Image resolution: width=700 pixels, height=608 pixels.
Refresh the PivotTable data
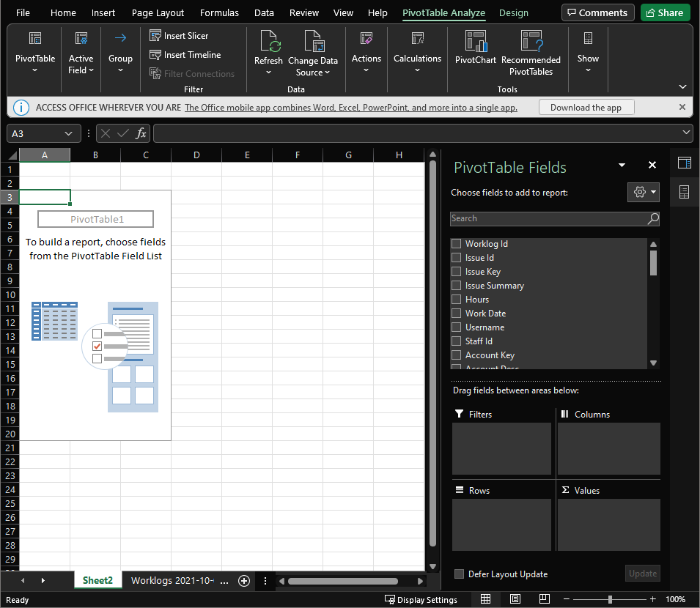268,50
